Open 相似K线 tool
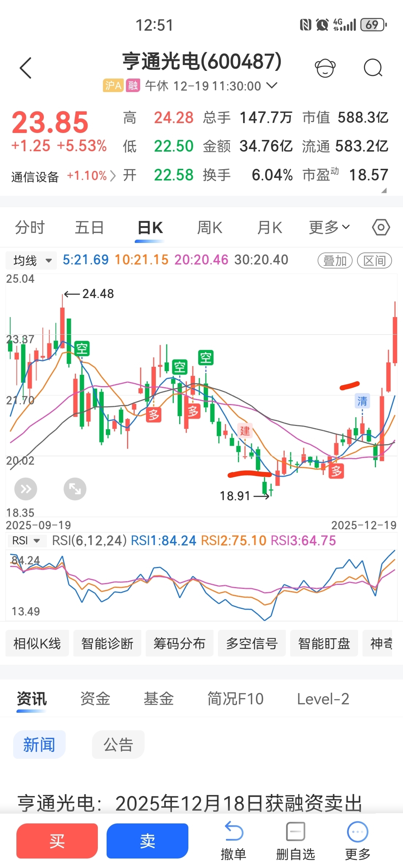The image size is (403, 868). click(37, 643)
